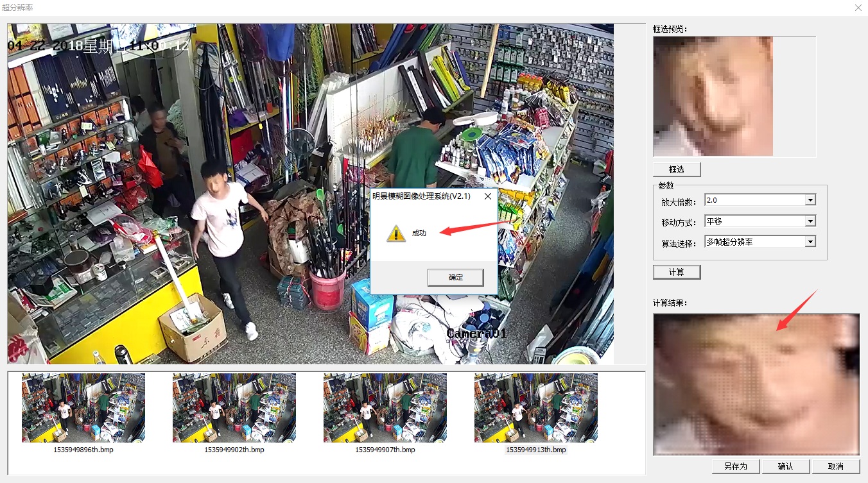Confirm the result with 确认 button
The height and width of the screenshot is (483, 868).
coord(785,466)
